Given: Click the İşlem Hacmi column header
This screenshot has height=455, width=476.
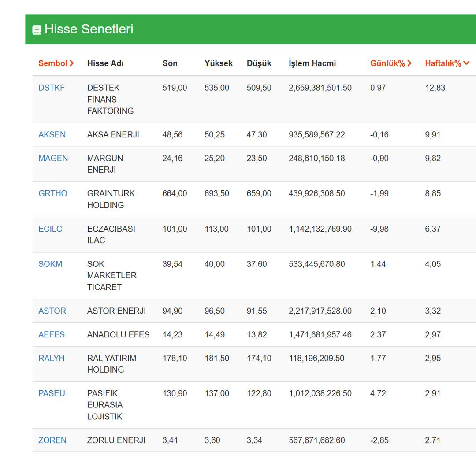Looking at the screenshot, I should 312,63.
